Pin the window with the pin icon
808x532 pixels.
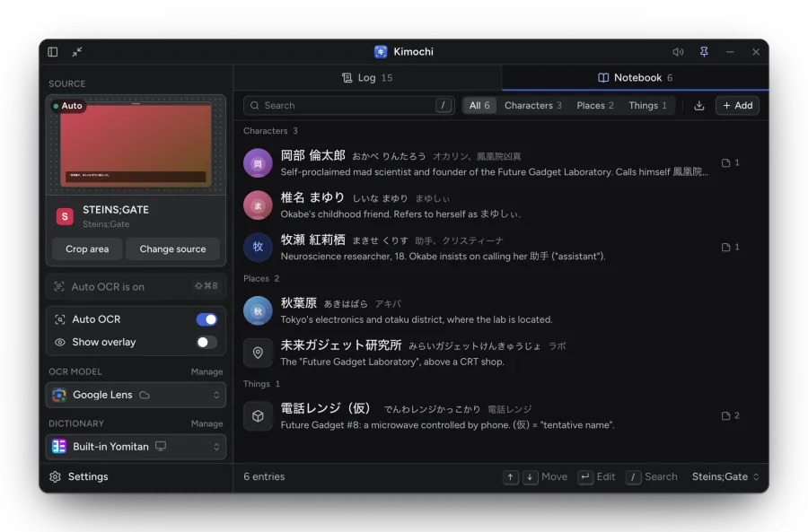(704, 52)
